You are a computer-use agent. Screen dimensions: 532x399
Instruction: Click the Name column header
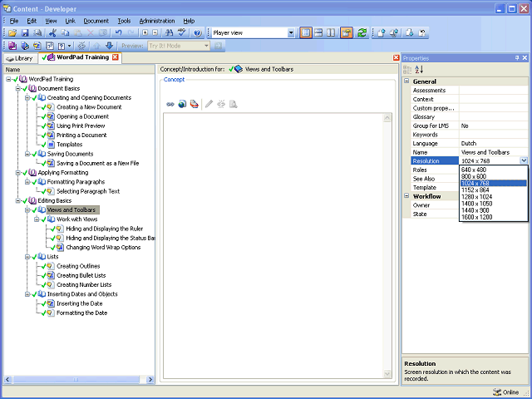click(x=79, y=70)
